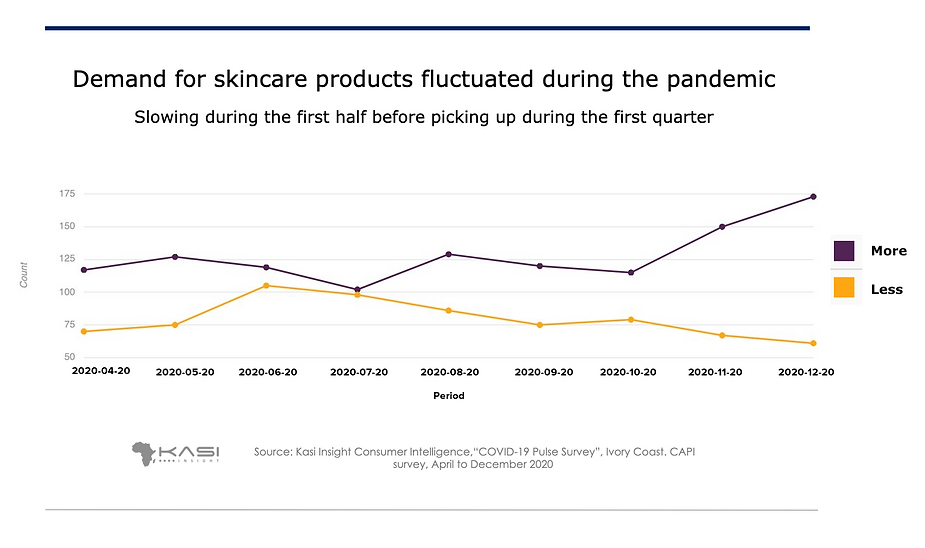Click the Less data point for 2020-04-20
Image resolution: width=925 pixels, height=548 pixels.
coord(84,331)
